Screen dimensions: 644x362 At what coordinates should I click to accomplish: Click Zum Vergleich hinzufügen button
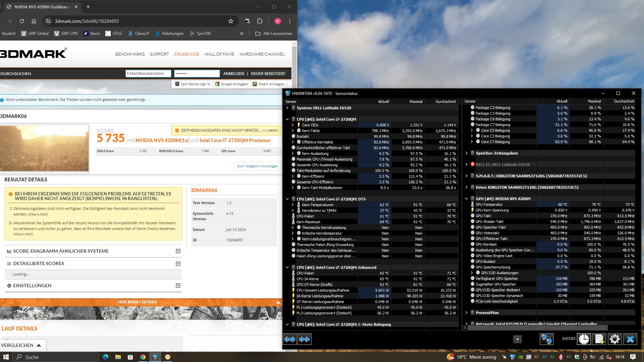coord(257,166)
